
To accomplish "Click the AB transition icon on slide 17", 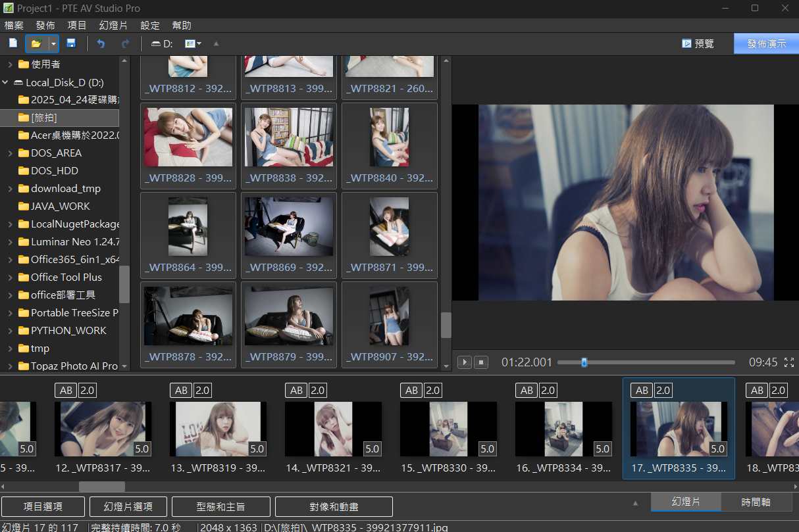I will (x=642, y=390).
